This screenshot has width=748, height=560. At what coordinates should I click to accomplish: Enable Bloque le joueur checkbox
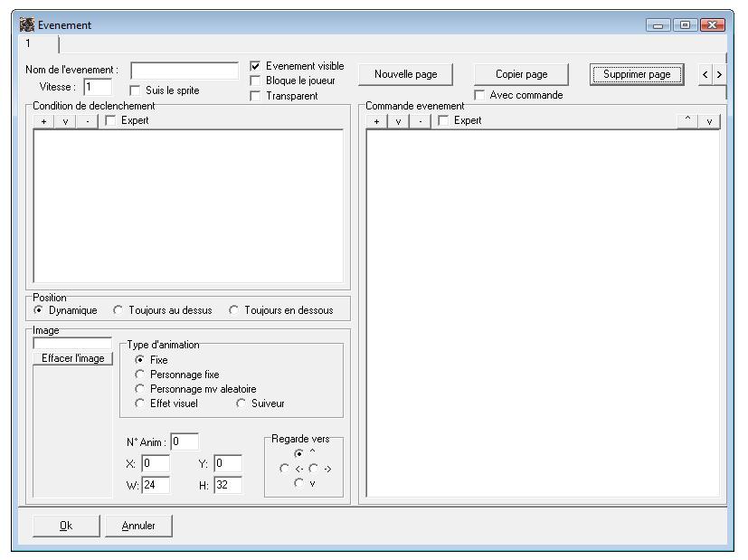click(255, 81)
